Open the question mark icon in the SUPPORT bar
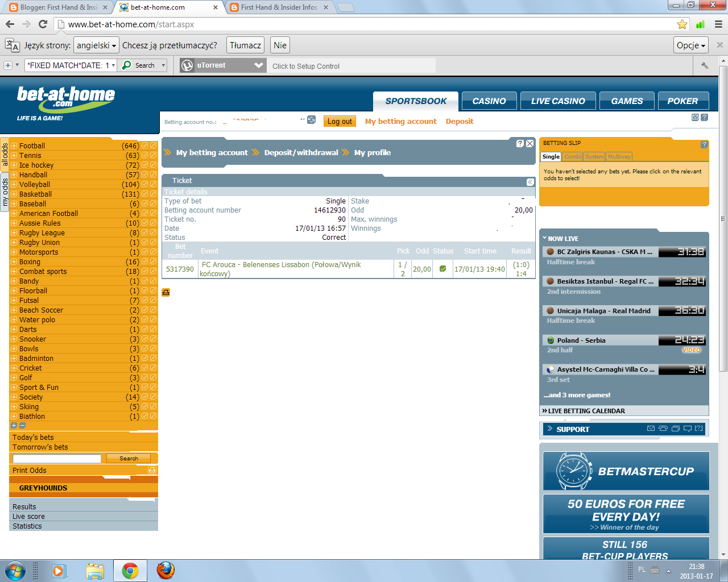 (699, 429)
